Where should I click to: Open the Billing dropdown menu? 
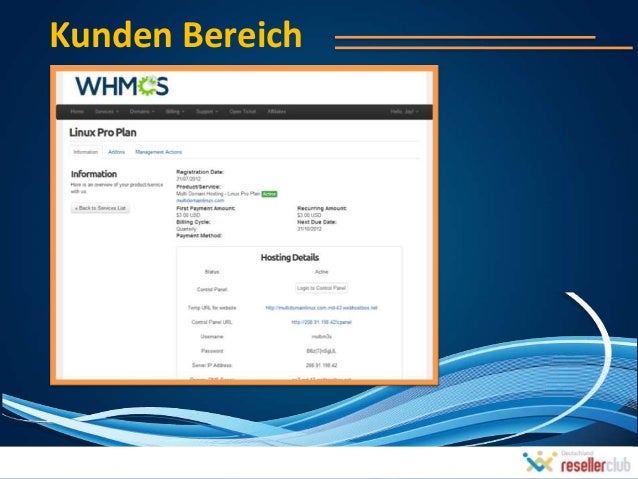175,112
